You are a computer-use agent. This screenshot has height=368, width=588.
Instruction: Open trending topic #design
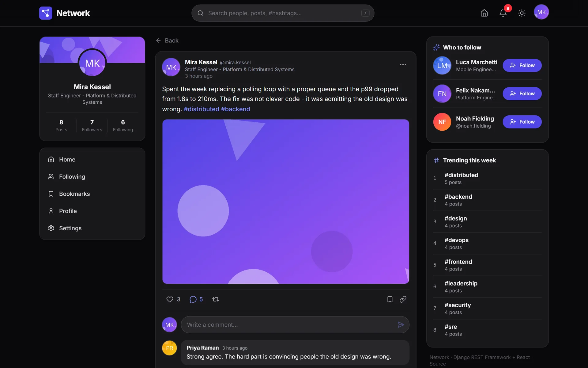(487, 222)
